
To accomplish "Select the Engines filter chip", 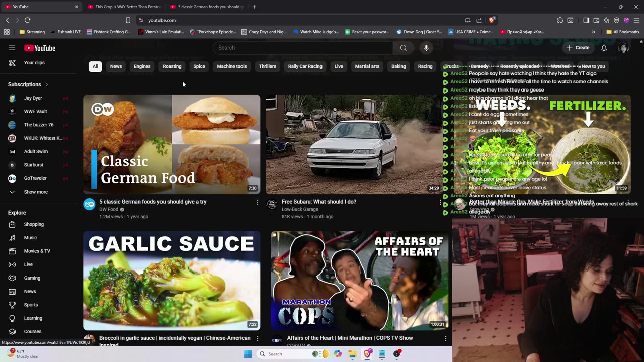I will click(142, 66).
